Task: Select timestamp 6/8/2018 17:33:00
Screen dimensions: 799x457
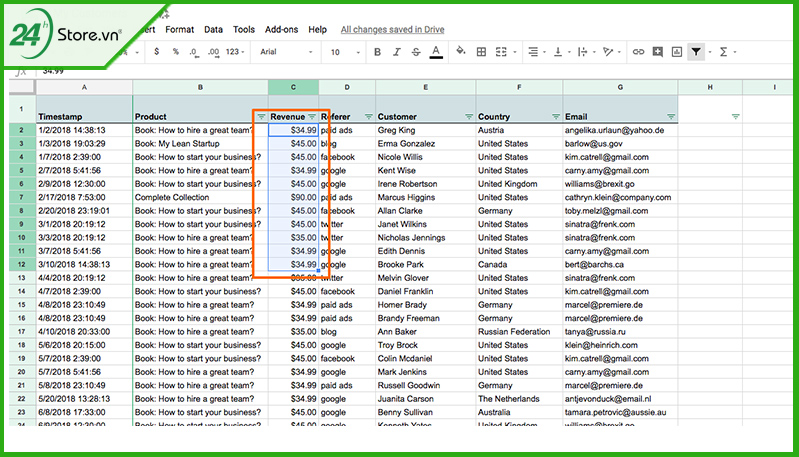Action: [x=84, y=412]
